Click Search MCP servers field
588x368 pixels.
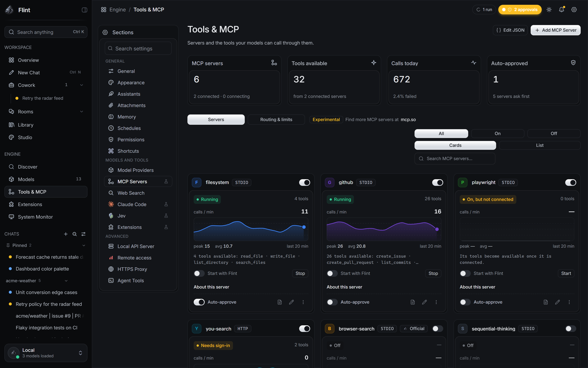pos(455,158)
